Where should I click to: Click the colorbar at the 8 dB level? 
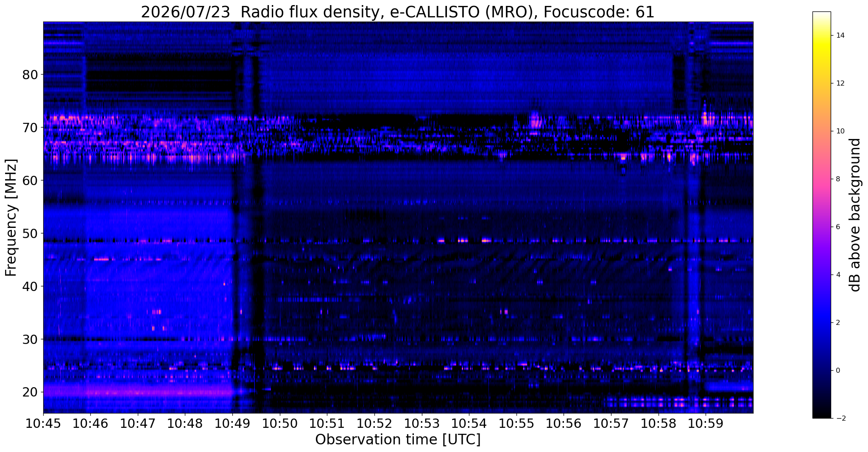(x=821, y=179)
